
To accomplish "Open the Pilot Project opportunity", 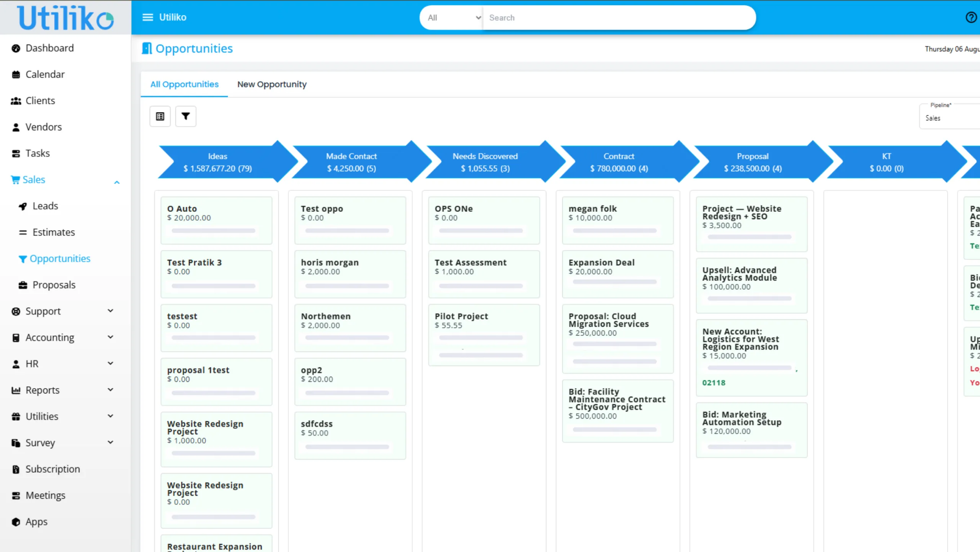I will tap(484, 335).
